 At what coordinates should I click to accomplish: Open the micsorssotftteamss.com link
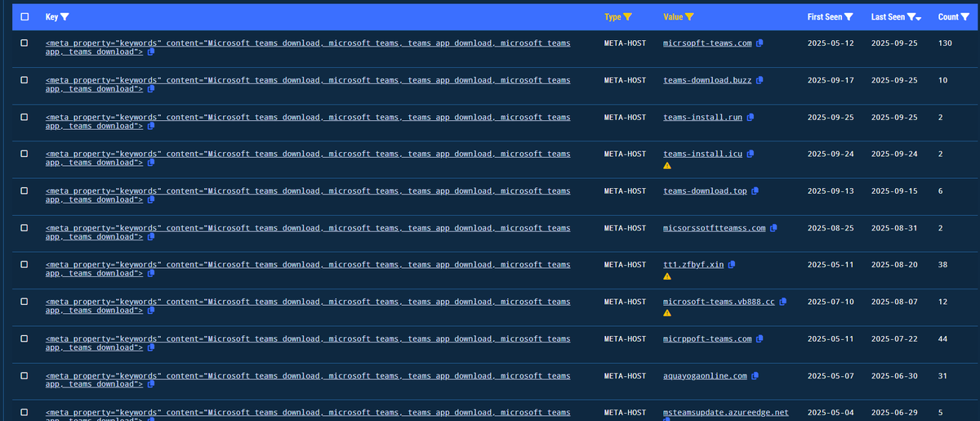point(715,227)
